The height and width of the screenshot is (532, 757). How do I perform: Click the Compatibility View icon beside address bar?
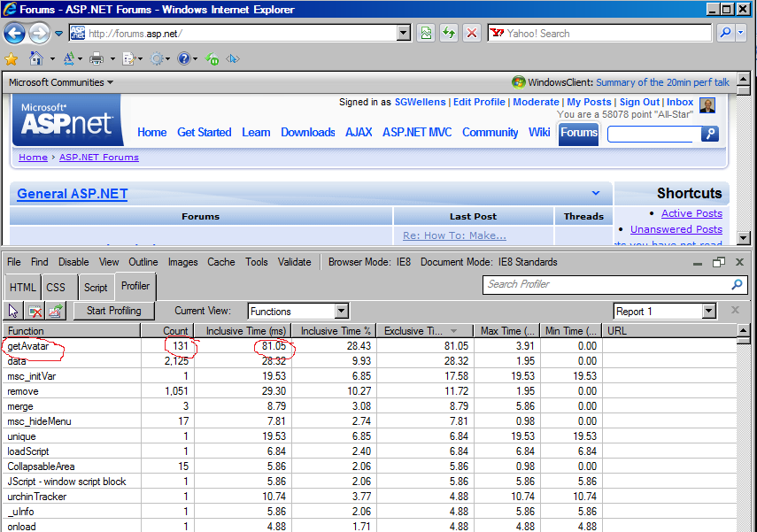(426, 34)
